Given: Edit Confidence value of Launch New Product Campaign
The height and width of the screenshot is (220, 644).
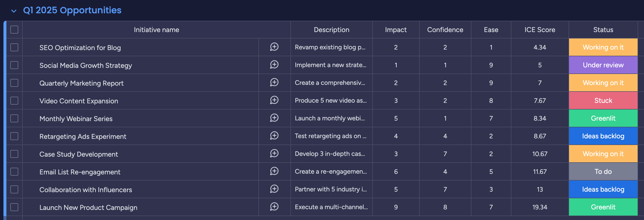Looking at the screenshot, I should click(445, 207).
